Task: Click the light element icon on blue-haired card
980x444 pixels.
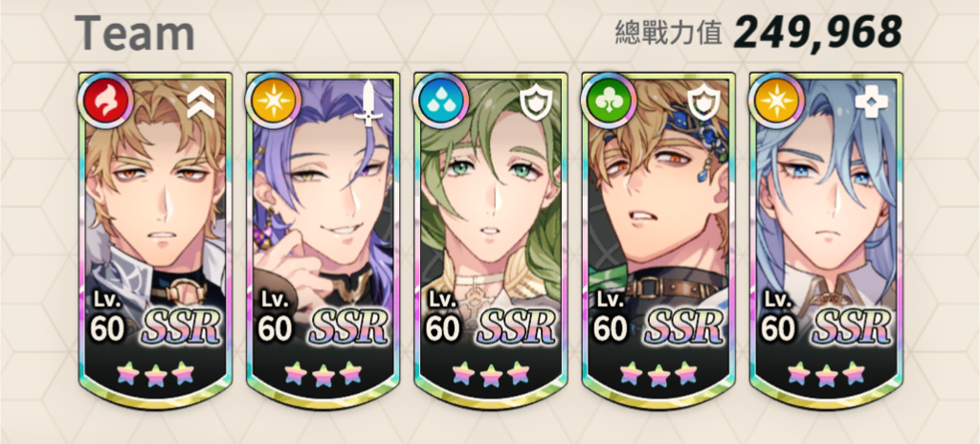Action: [x=776, y=100]
